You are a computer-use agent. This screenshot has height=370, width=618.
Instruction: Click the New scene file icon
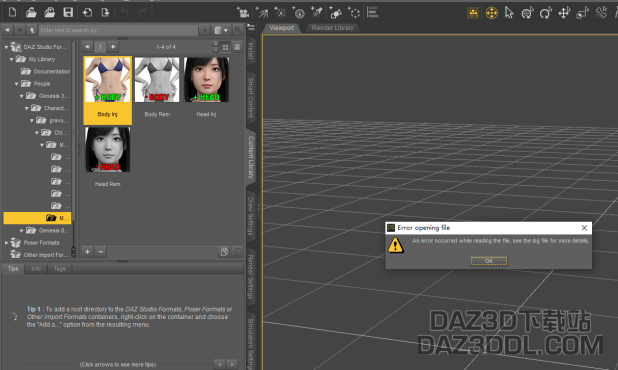point(12,13)
